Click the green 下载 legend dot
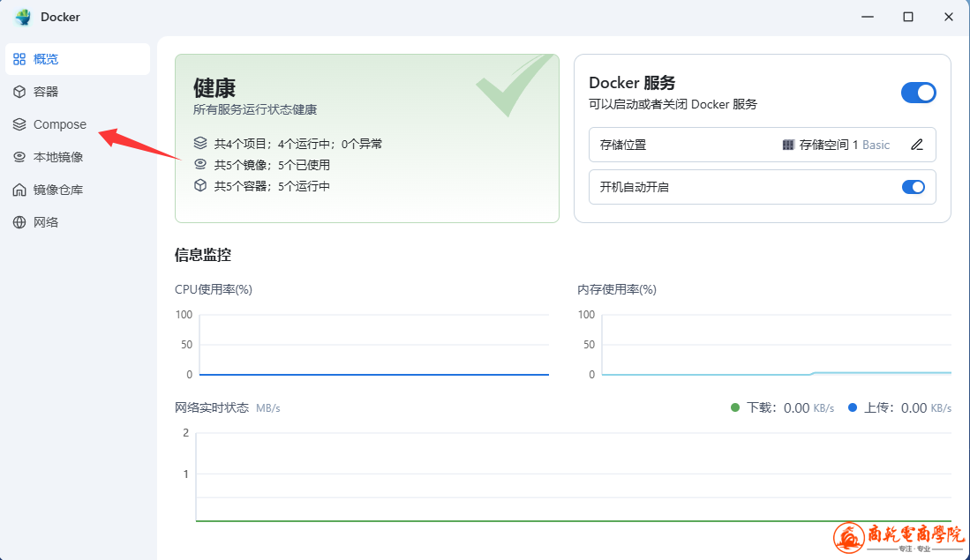Viewport: 970px width, 560px height. (735, 407)
